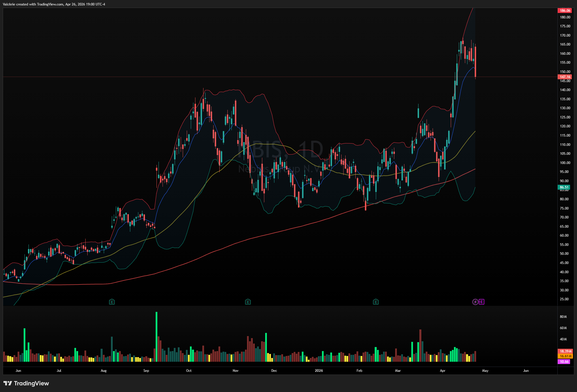Click the red 186.06 price label
577x392 pixels.
coord(565,10)
